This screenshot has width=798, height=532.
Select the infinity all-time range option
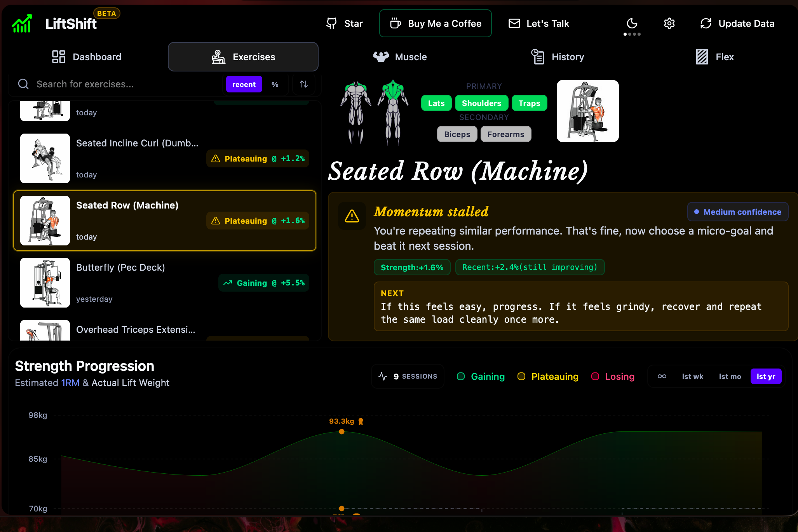pyautogui.click(x=662, y=376)
